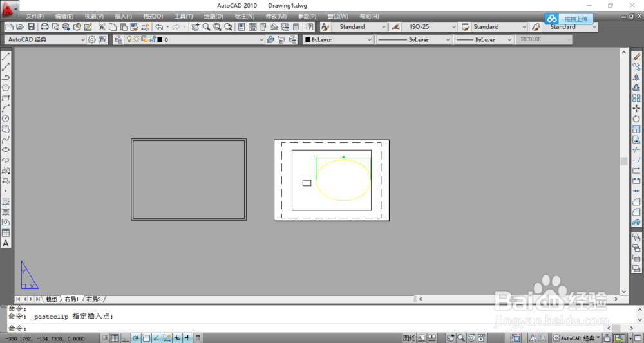This screenshot has width=644, height=343.
Task: Select the Mirror modify tool
Action: tap(636, 77)
